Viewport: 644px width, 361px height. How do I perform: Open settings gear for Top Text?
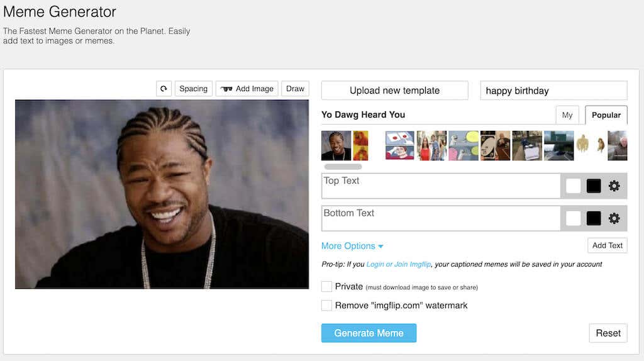(x=614, y=186)
